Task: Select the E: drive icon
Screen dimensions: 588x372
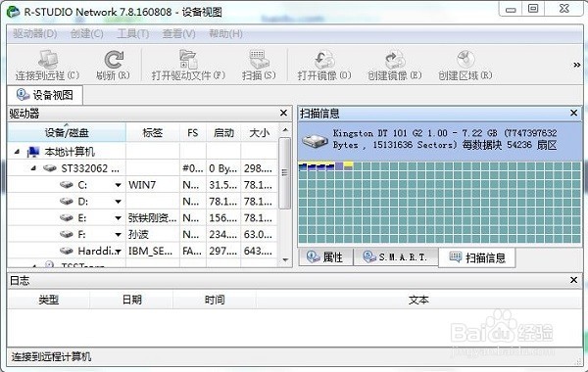Action: point(67,217)
